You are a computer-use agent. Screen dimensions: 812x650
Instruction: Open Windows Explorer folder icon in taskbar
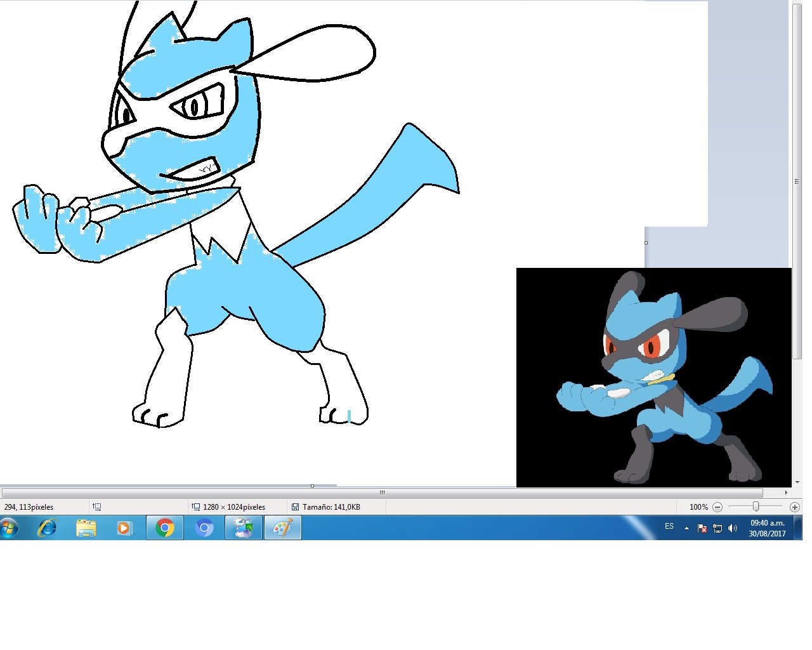tap(86, 527)
